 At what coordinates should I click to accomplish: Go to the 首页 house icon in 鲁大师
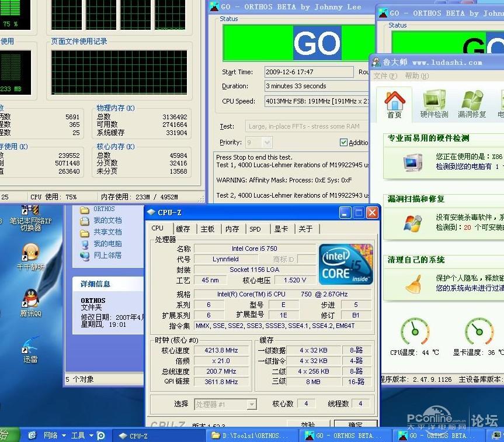click(394, 105)
